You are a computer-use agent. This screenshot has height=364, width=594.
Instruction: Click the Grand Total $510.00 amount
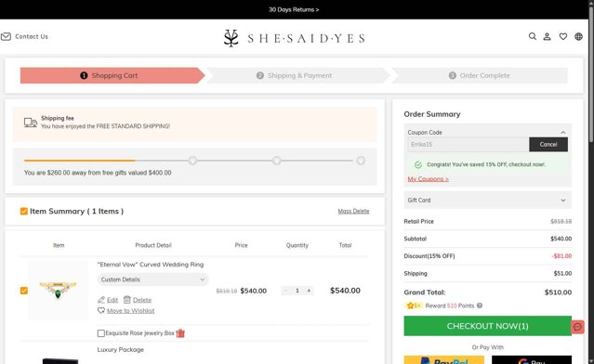[x=558, y=292]
